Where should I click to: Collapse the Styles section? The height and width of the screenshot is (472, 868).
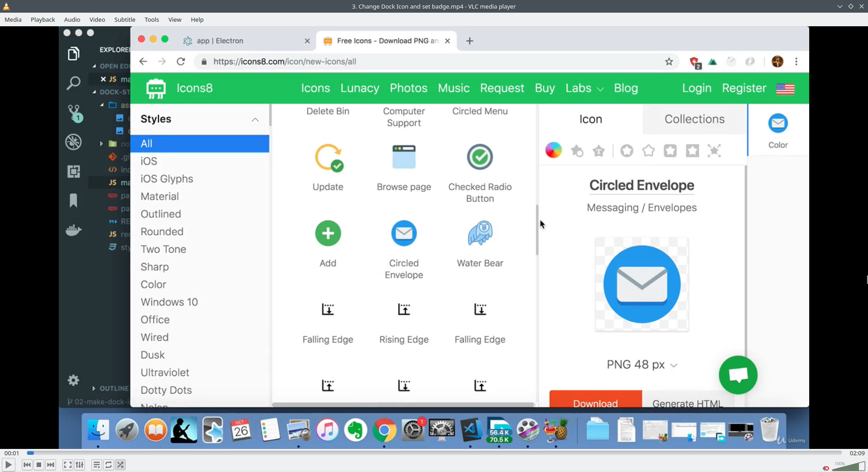[x=255, y=119]
